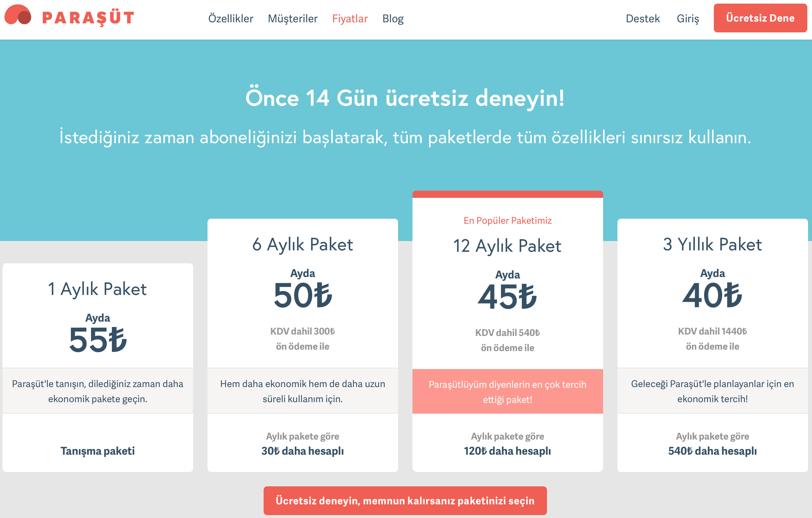Open the Destek support page
The width and height of the screenshot is (812, 518).
pyautogui.click(x=643, y=18)
